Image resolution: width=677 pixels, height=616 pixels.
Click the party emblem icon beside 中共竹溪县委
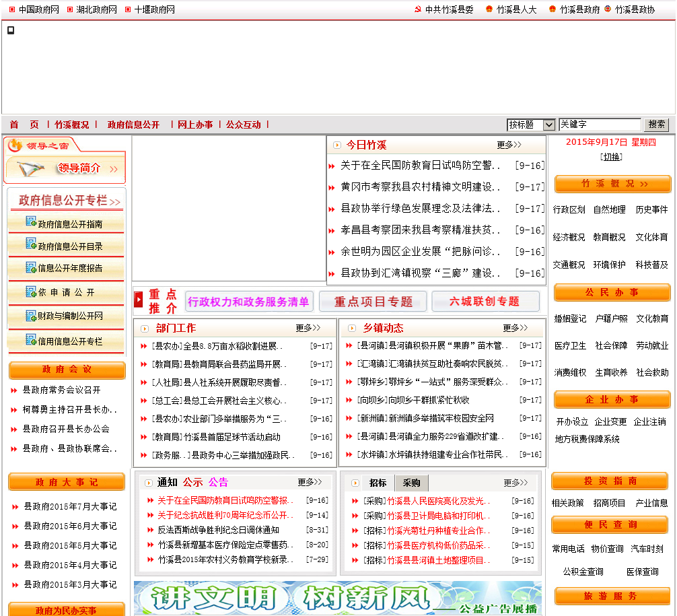click(418, 9)
